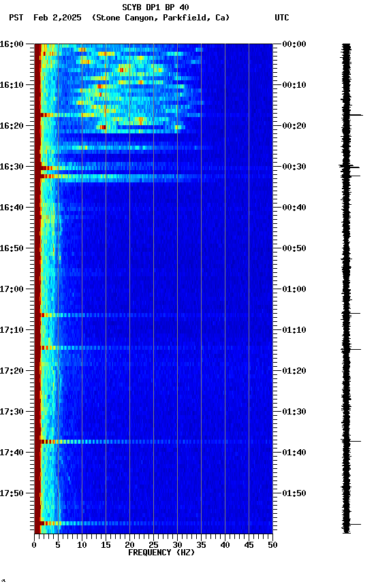Click the PST time label "16:20"
376x588 pixels.
[12, 126]
